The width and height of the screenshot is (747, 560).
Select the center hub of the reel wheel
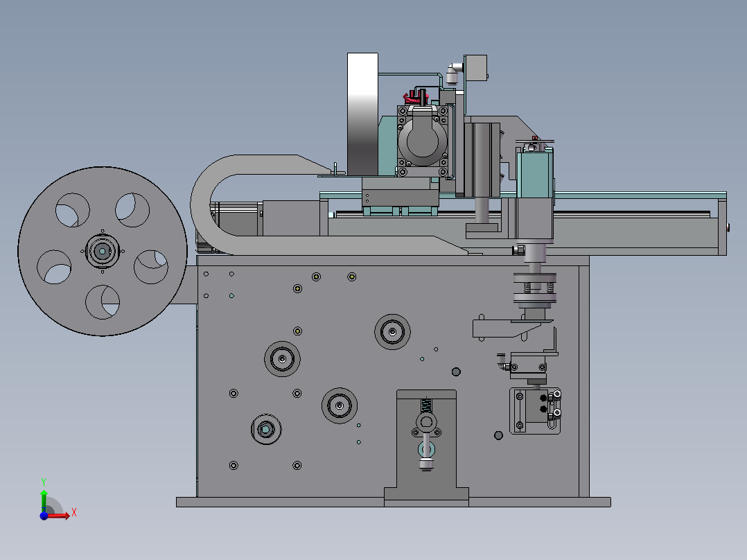coord(103,251)
